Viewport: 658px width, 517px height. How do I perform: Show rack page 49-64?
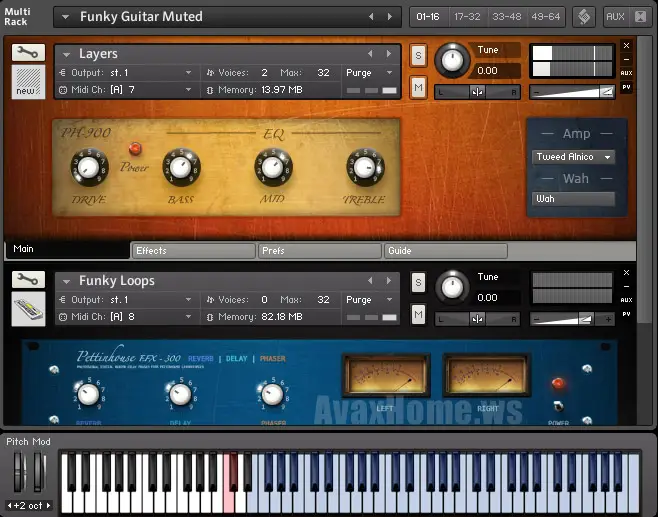(x=546, y=17)
